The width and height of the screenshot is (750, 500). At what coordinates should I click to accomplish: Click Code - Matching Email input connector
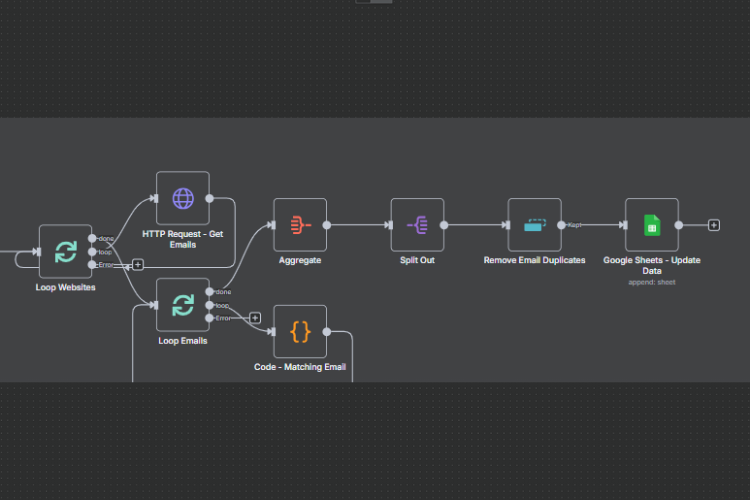pos(272,332)
